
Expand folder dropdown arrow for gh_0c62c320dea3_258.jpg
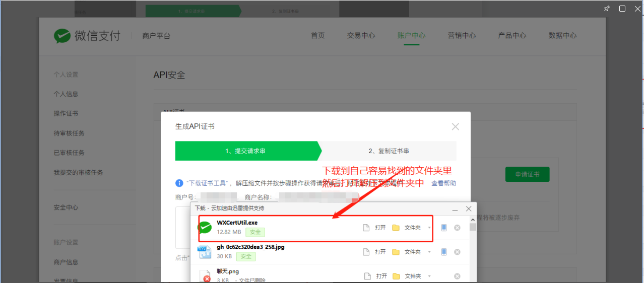[429, 252]
